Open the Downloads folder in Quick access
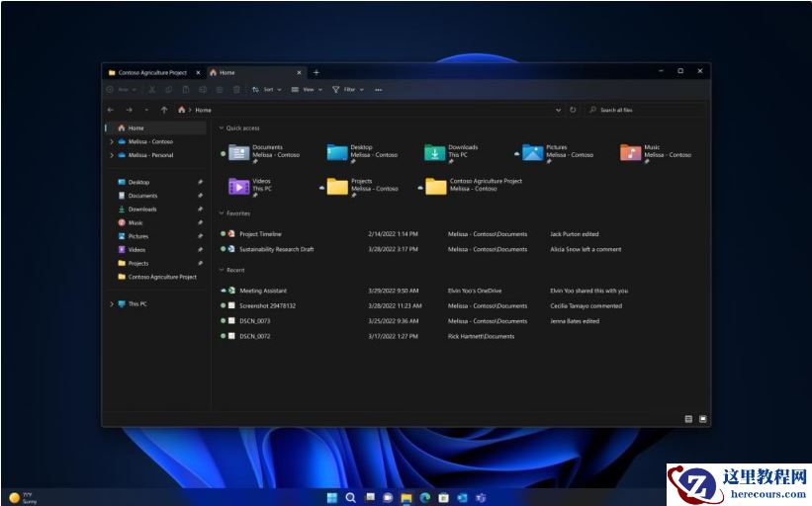Viewport: 812px width, 506px height. point(435,152)
